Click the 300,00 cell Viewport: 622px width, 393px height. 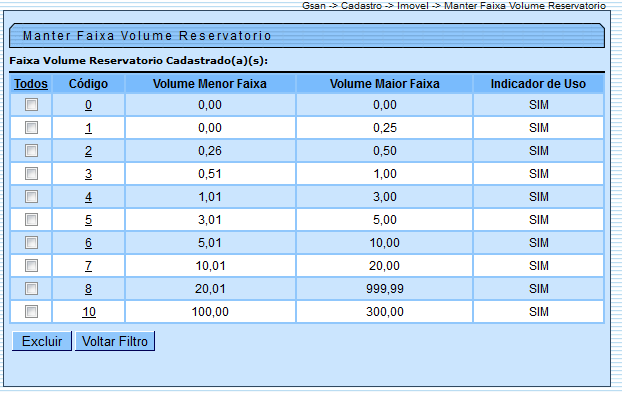(x=384, y=312)
